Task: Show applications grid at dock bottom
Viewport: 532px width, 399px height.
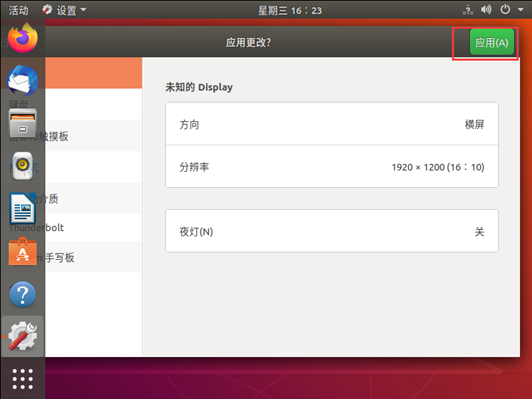Action: coord(23,379)
